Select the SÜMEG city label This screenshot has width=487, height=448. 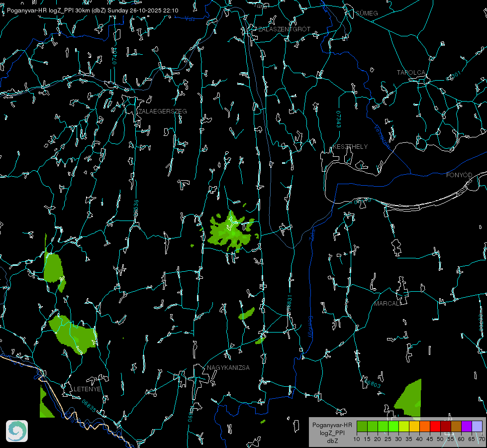coord(367,13)
